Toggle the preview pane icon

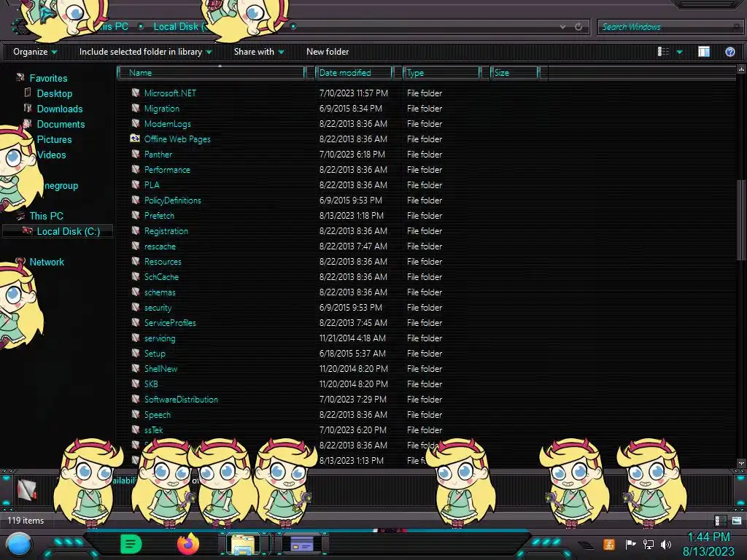coord(704,52)
